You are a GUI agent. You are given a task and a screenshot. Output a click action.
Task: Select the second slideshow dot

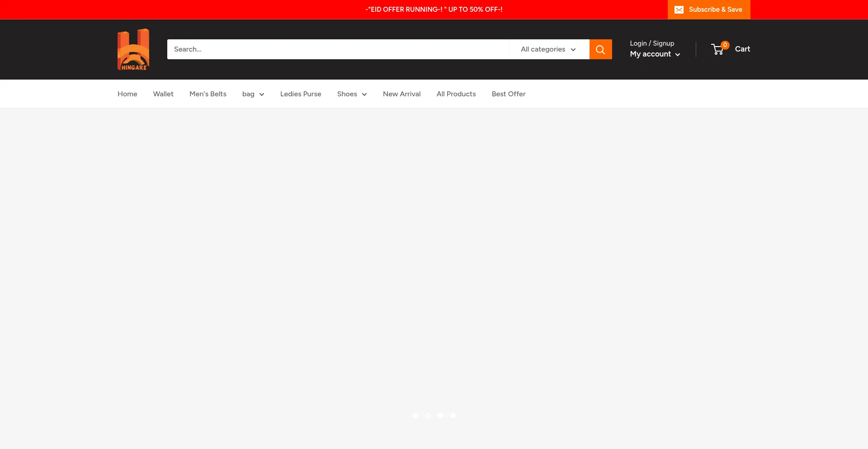[428, 416]
